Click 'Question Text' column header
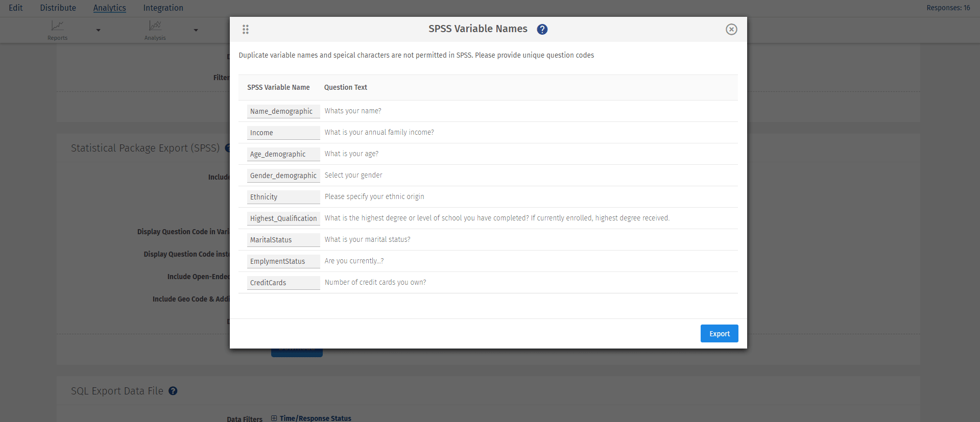 pos(346,87)
